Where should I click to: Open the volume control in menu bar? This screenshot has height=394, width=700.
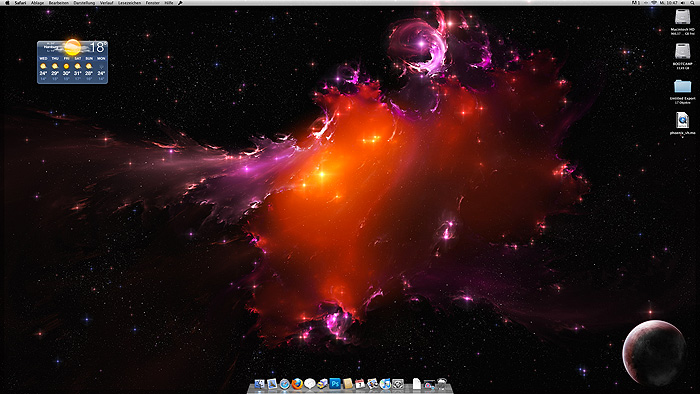tap(683, 3)
